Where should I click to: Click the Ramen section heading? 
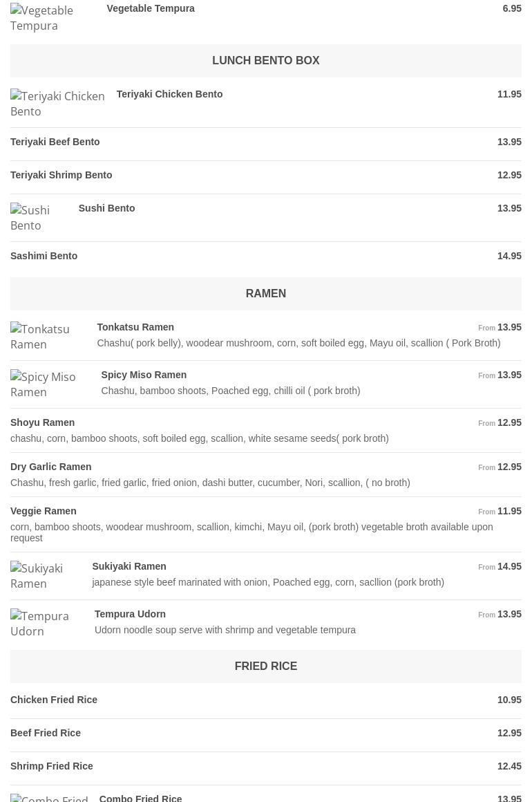point(266,294)
